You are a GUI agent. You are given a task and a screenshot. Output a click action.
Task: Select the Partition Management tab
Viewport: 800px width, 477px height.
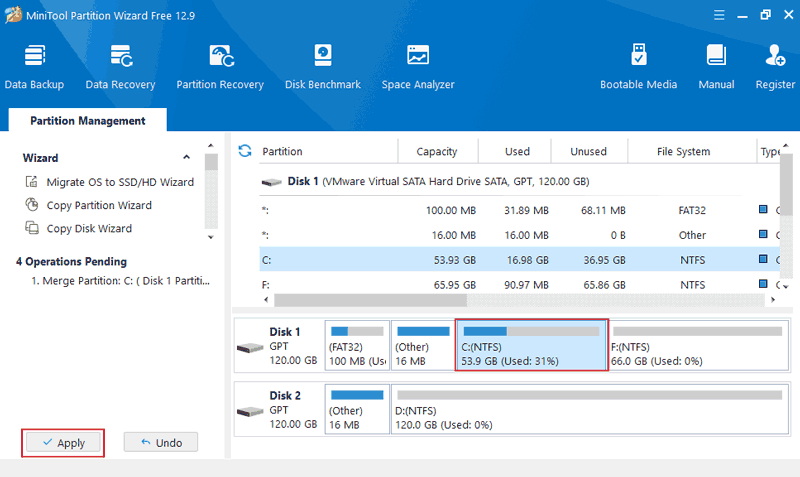click(x=88, y=121)
